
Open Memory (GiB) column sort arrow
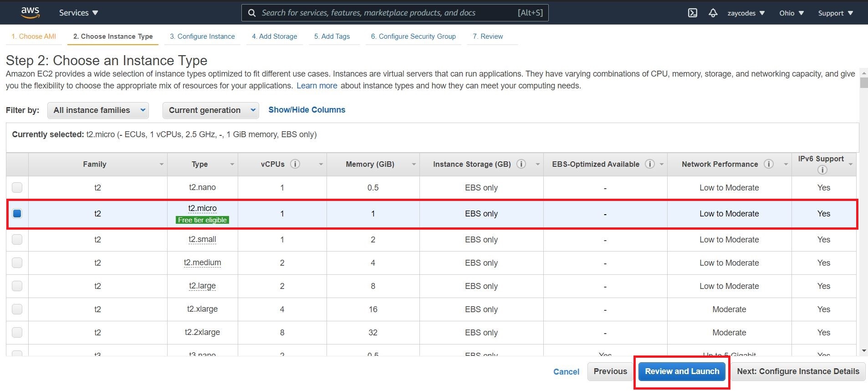click(x=414, y=165)
